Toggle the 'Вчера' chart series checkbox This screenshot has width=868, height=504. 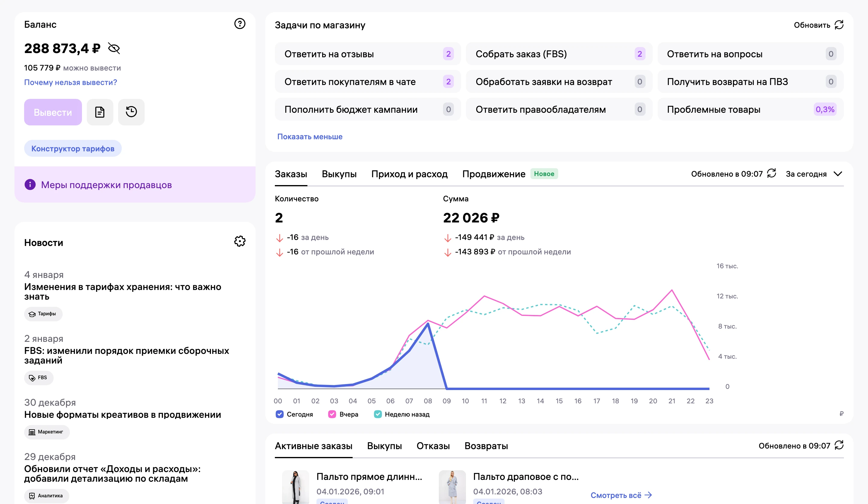coord(332,414)
